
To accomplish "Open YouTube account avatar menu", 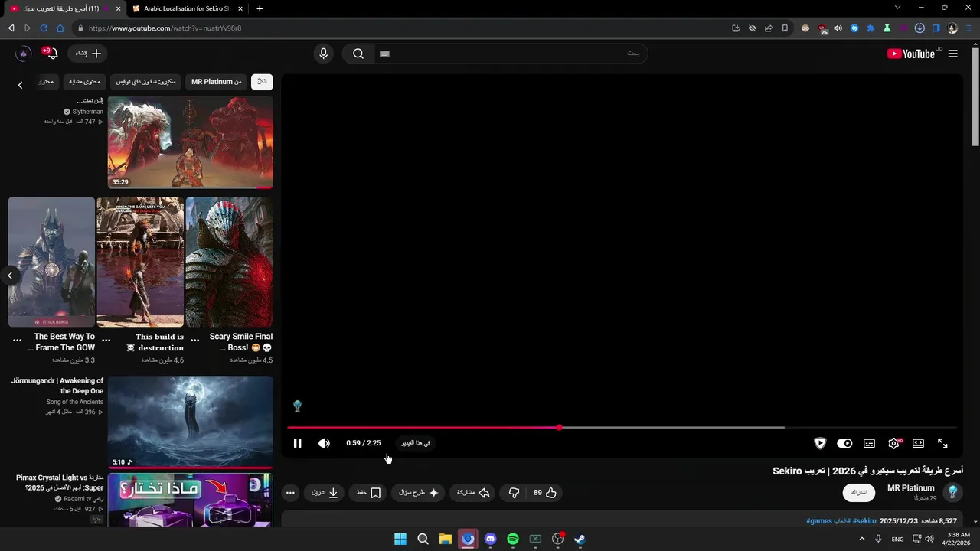I will 24,54.
